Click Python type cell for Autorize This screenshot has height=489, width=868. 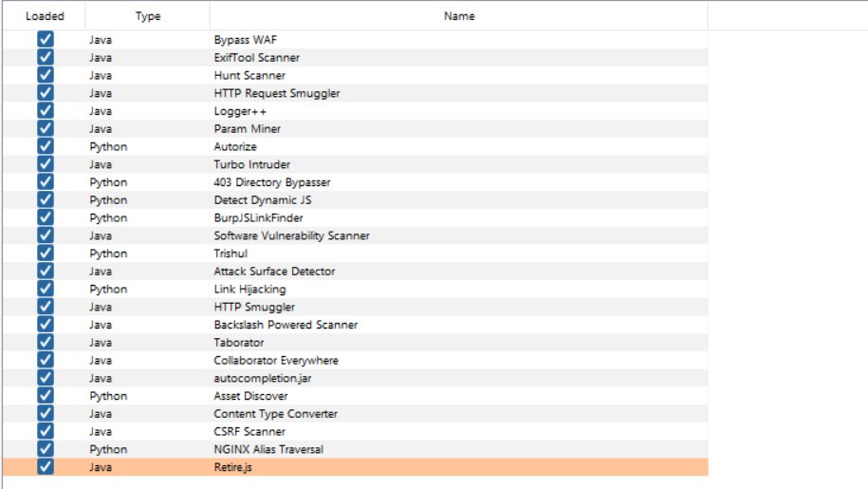coord(108,147)
